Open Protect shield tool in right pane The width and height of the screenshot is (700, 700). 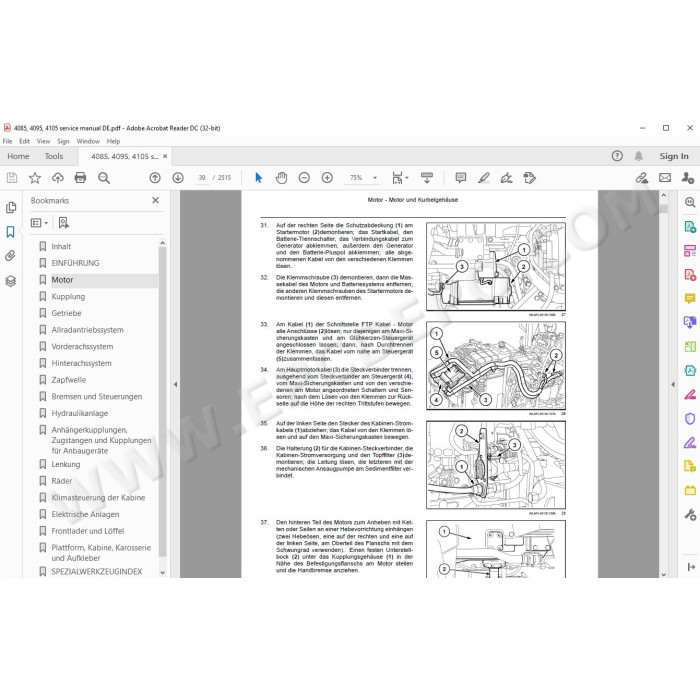690,419
